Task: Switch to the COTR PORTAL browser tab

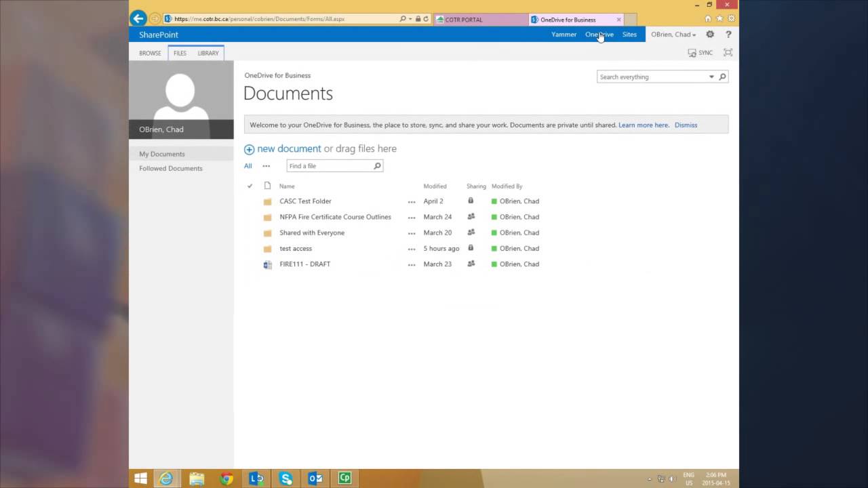Action: [479, 20]
